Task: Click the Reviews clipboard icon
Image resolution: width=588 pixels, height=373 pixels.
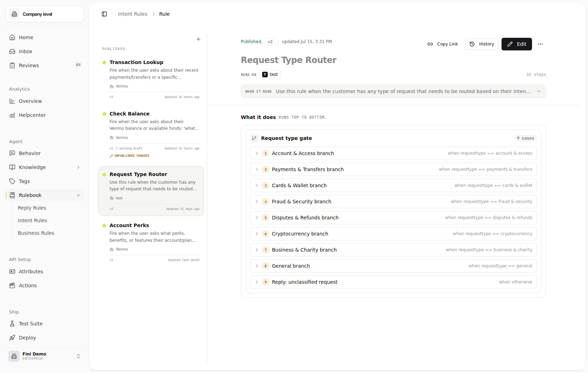Action: point(12,65)
